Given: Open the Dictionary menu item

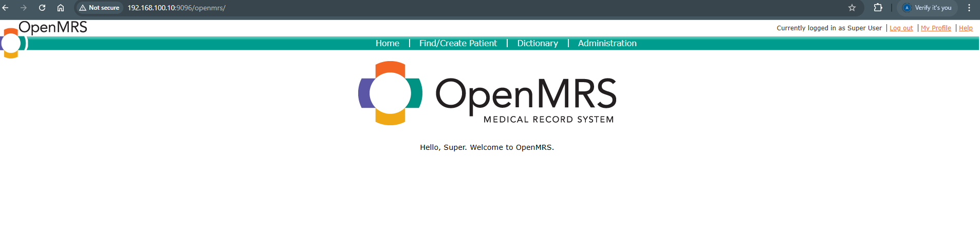Looking at the screenshot, I should [x=538, y=43].
